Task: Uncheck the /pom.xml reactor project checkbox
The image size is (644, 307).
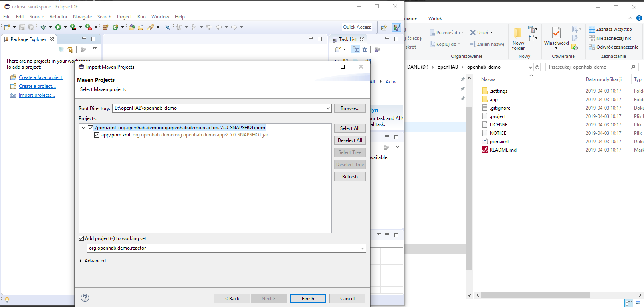Action: click(x=91, y=128)
